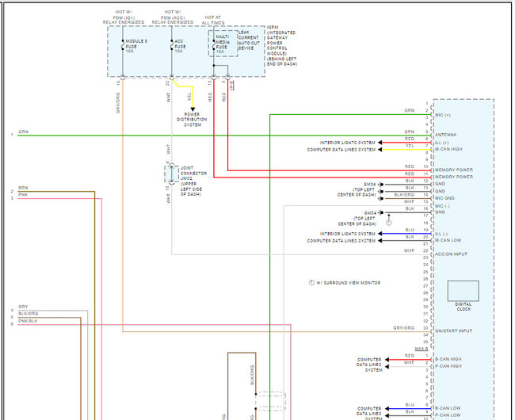Click the MIC GND pin label

click(446, 198)
